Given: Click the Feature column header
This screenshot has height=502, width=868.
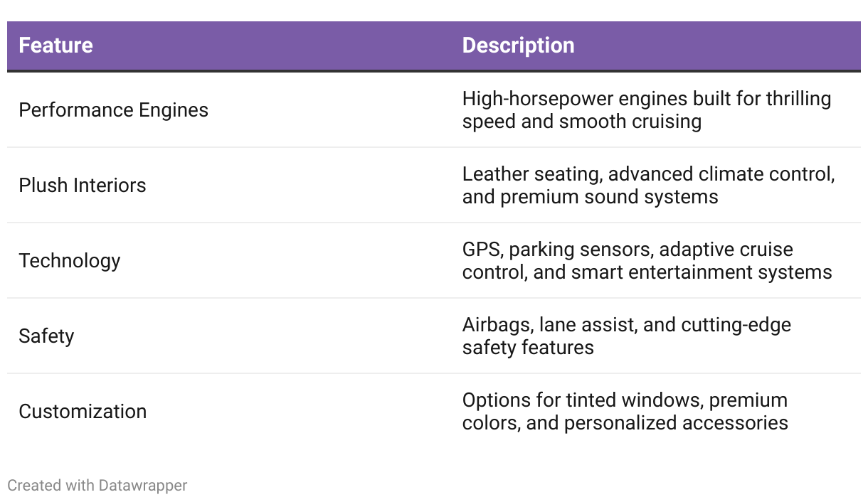Looking at the screenshot, I should coord(55,46).
